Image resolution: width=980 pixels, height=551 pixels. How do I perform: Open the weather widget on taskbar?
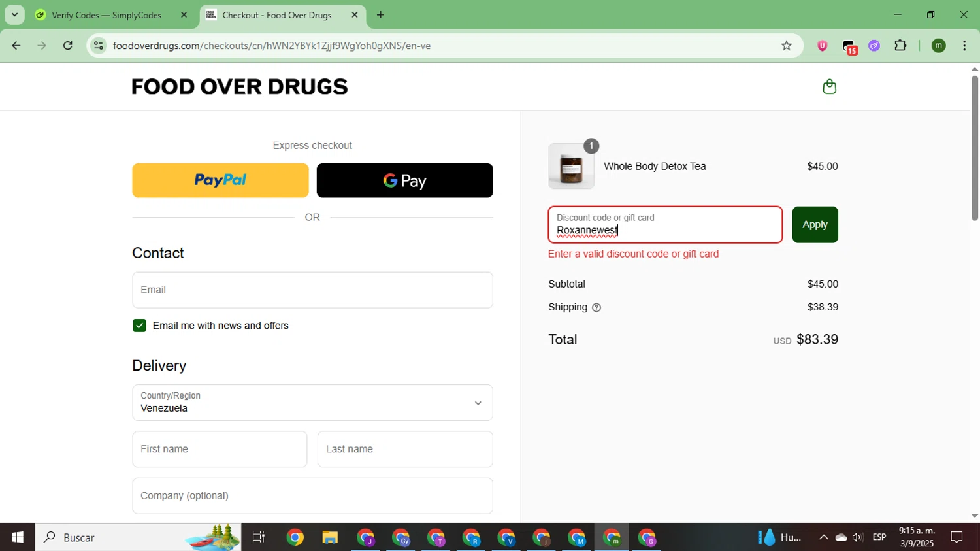(779, 537)
